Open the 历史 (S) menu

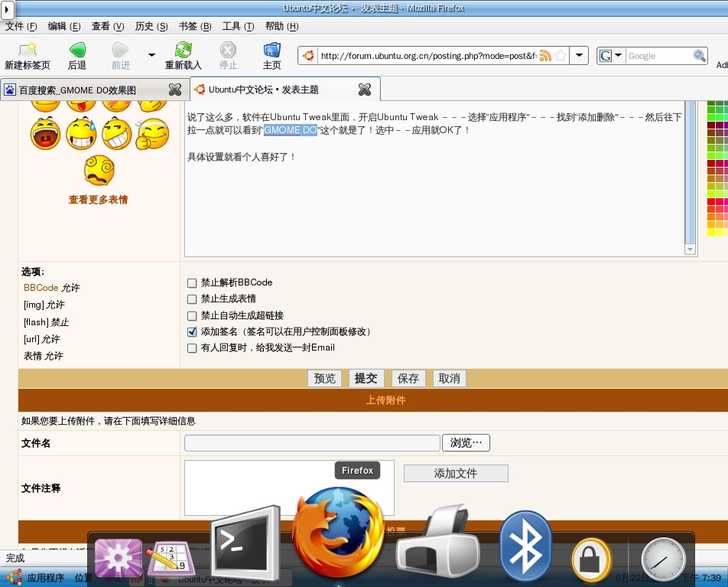click(x=151, y=26)
